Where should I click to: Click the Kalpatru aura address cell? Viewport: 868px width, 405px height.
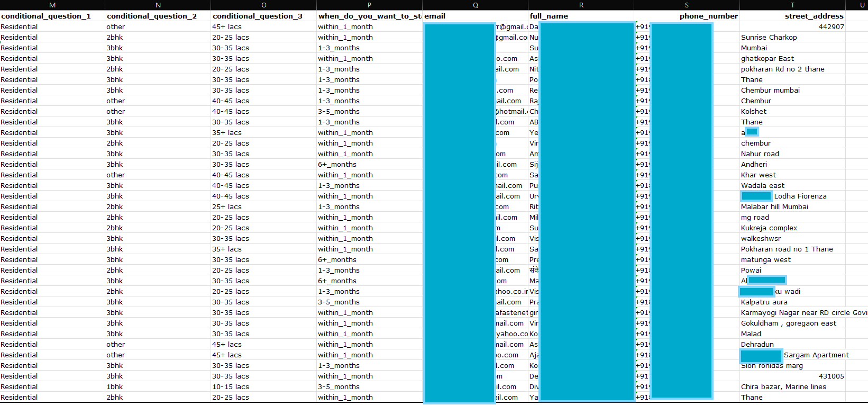pos(793,302)
